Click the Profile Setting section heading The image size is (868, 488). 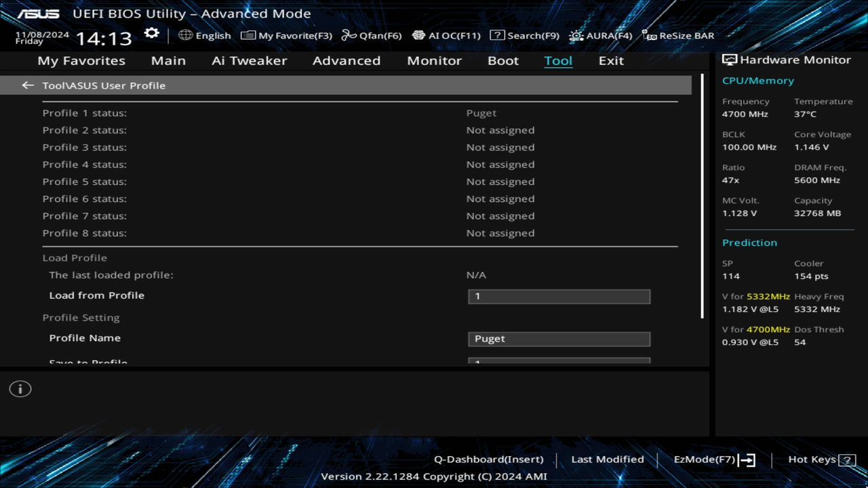click(x=81, y=318)
